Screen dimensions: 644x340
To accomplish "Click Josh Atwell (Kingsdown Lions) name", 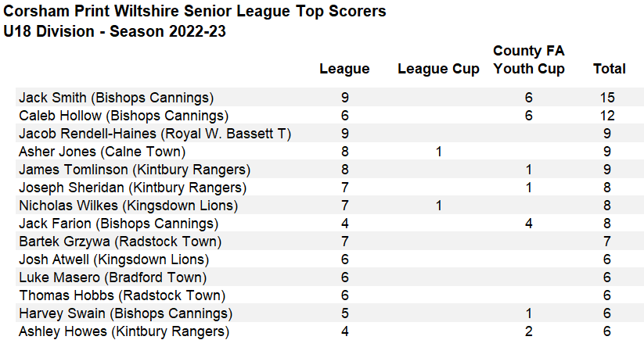I will (x=113, y=259).
